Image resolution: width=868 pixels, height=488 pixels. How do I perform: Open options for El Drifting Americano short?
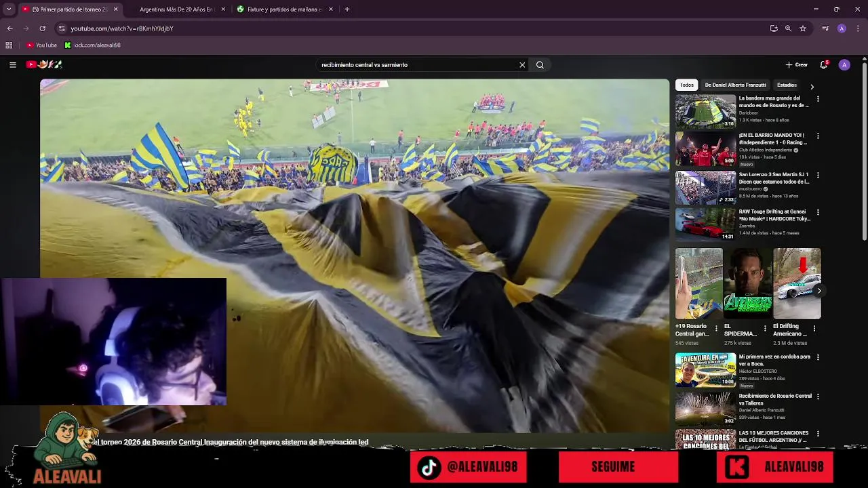[814, 328]
